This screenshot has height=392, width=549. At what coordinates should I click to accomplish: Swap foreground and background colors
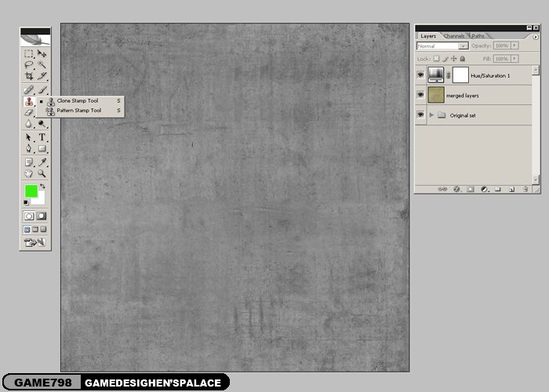pos(42,186)
